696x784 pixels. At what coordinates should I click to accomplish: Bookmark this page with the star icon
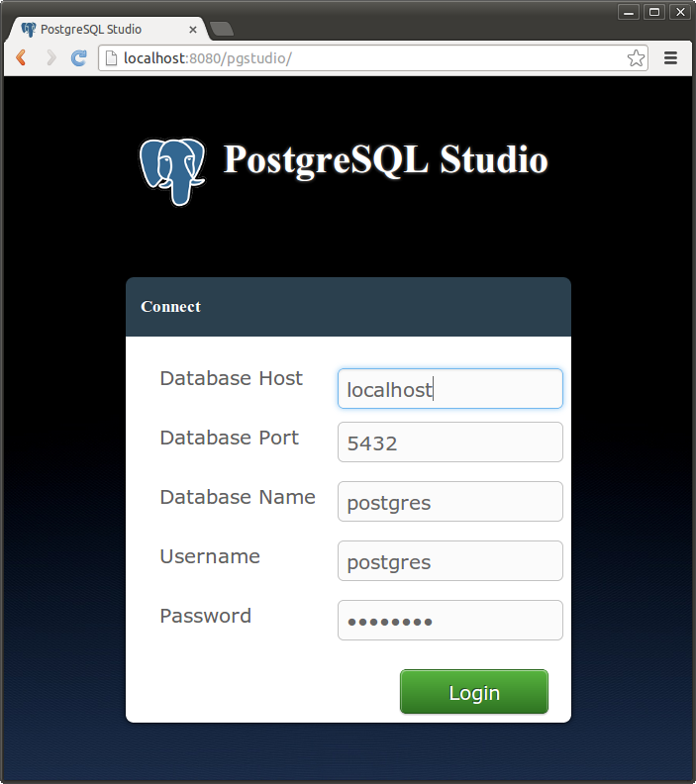(636, 58)
